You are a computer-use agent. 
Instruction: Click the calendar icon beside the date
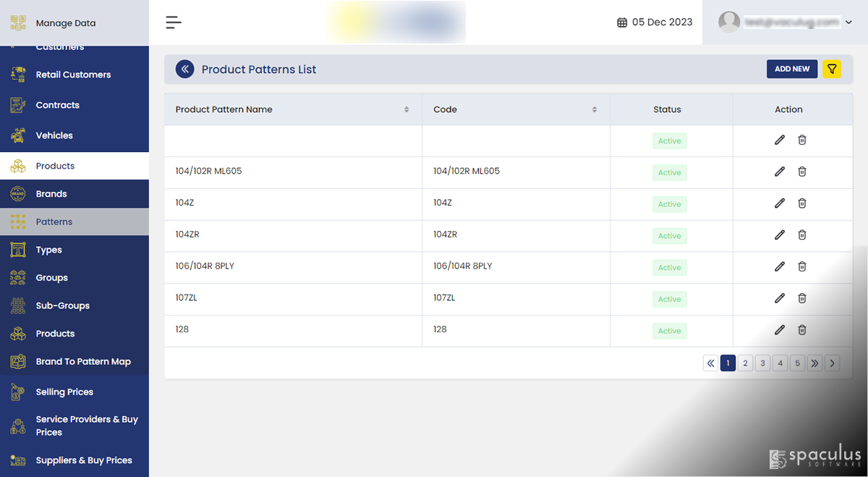click(622, 22)
